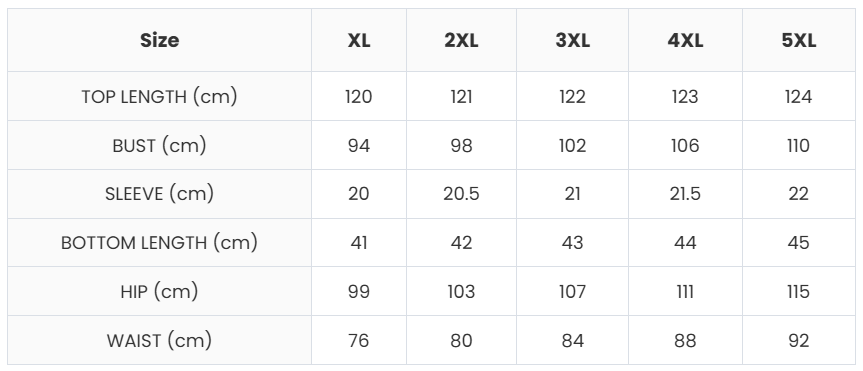Click the BUST (cm) row label

pos(160,145)
